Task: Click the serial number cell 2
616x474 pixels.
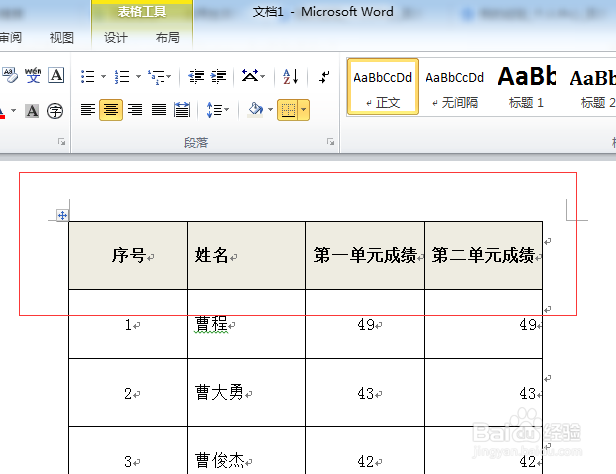Action: point(128,392)
